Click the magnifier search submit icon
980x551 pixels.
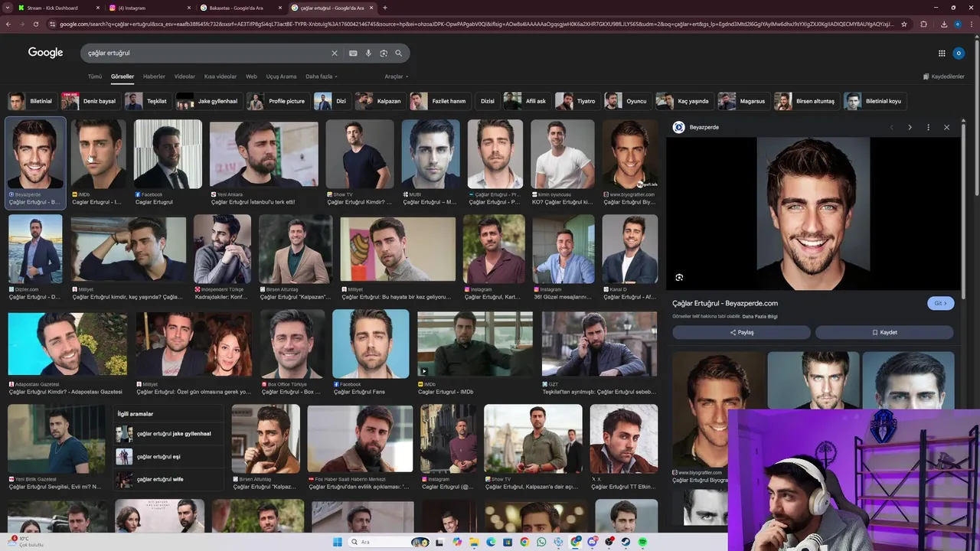(398, 54)
